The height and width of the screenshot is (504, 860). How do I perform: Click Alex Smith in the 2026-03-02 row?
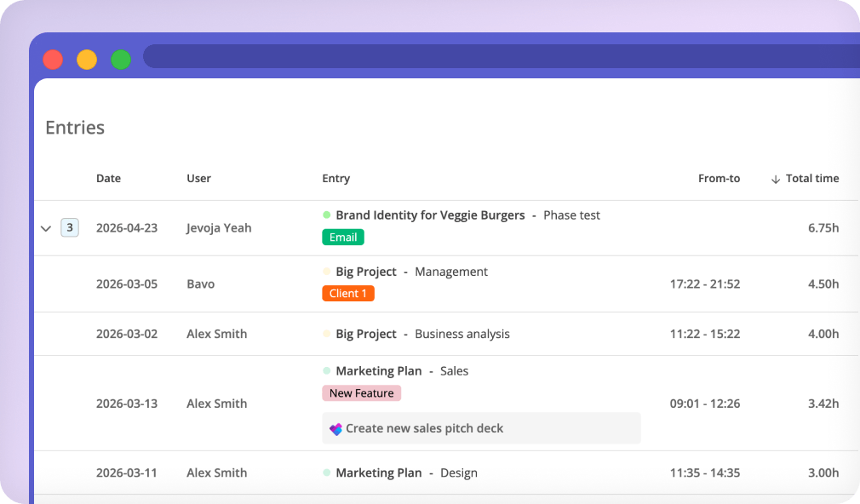pos(216,334)
